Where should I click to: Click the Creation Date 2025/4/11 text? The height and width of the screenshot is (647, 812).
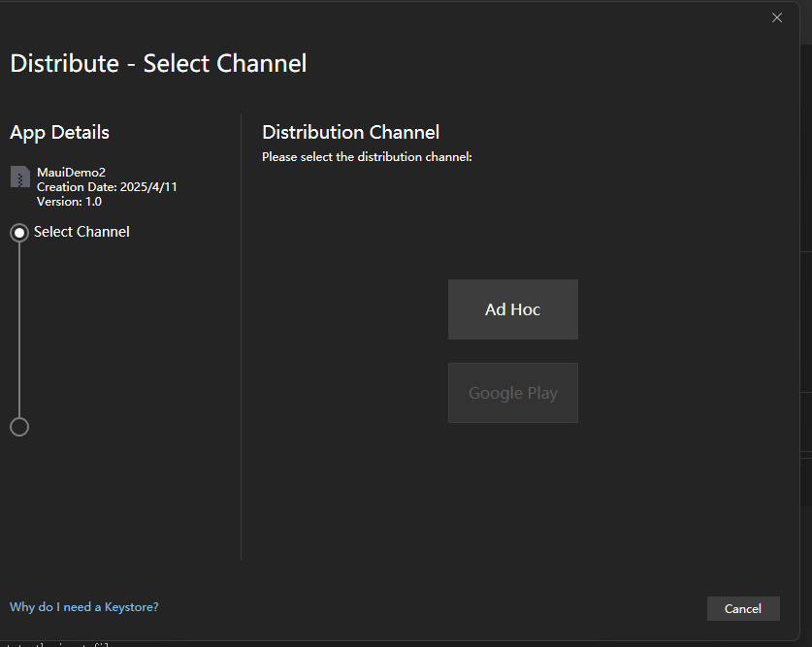click(107, 186)
